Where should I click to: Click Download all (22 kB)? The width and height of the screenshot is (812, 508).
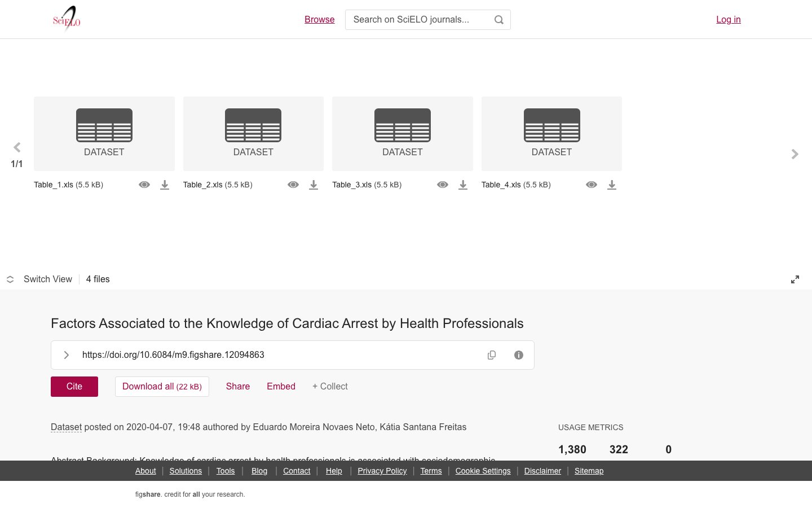(x=162, y=387)
